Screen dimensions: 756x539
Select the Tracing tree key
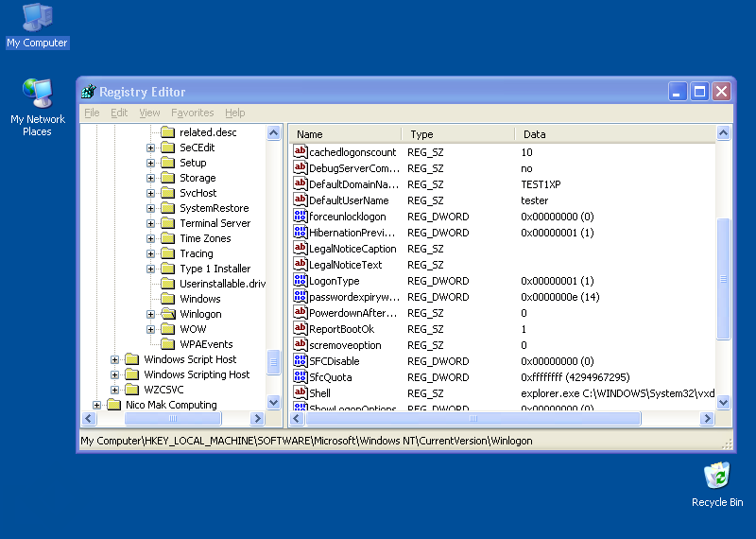(x=197, y=253)
